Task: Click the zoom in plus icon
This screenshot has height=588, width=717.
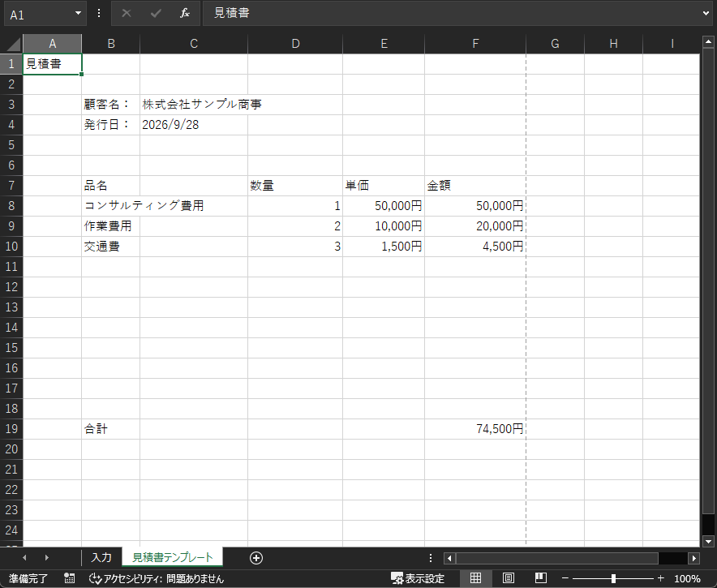Action: coord(661,578)
